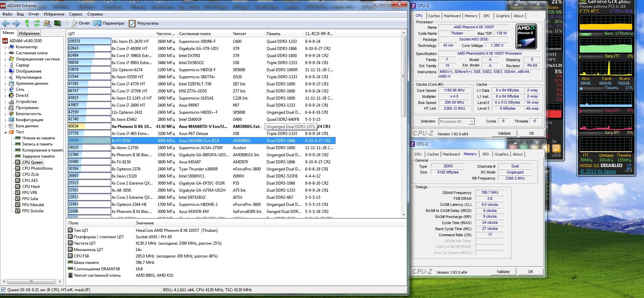The height and width of the screenshot is (298, 644).
Task: Click the Системная плата chip icon in the tree
Action: (11, 53)
